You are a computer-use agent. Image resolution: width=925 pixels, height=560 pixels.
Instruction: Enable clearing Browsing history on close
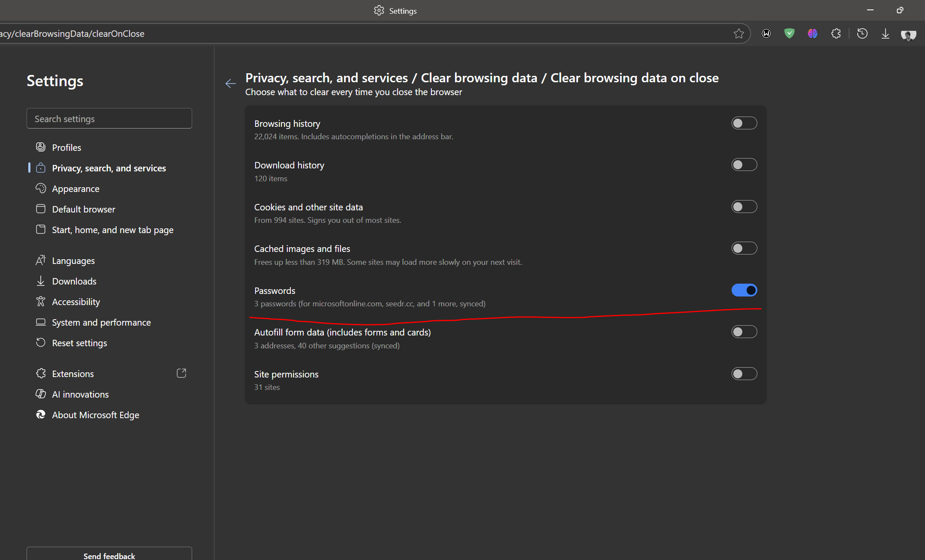coord(744,123)
